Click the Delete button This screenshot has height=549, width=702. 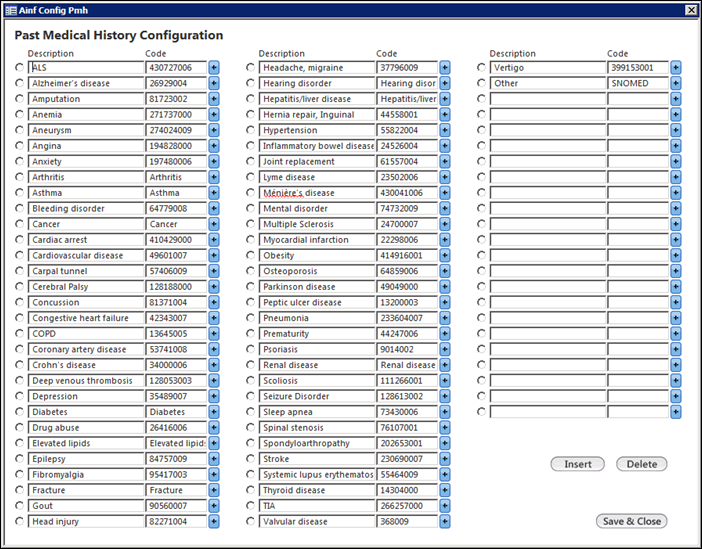642,464
